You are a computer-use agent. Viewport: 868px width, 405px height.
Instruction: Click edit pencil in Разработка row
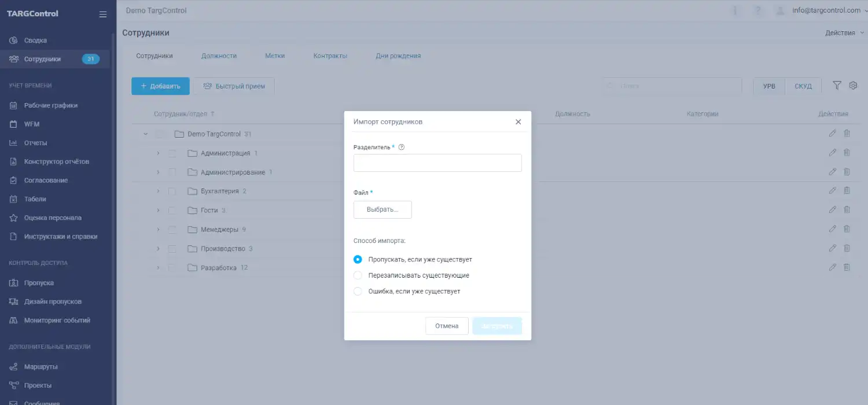833,267
